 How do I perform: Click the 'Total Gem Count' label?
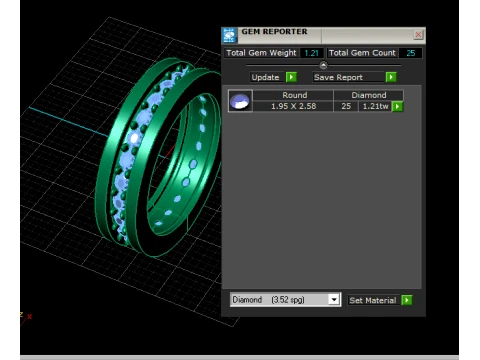pos(362,53)
